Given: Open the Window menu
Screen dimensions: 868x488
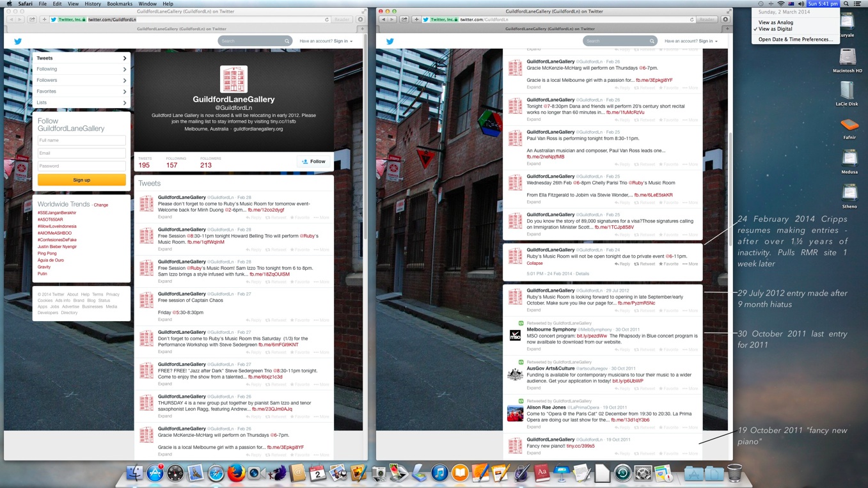Looking at the screenshot, I should 148,4.
